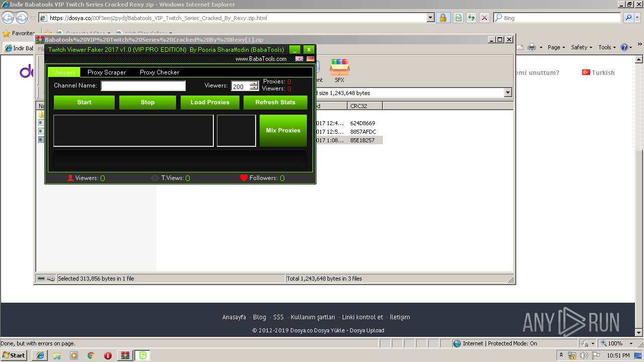This screenshot has height=362, width=644.
Task: Click the volume speaker tray icon
Action: (x=584, y=356)
